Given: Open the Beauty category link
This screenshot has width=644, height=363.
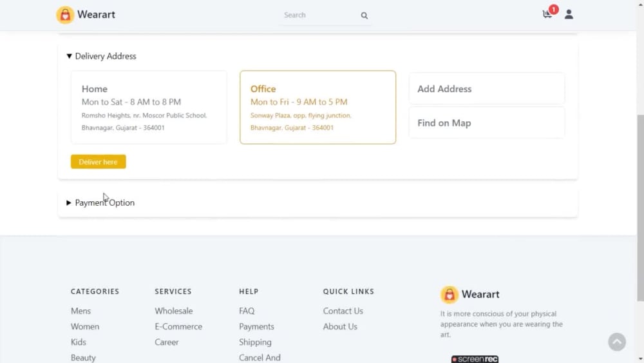Looking at the screenshot, I should pos(83,358).
